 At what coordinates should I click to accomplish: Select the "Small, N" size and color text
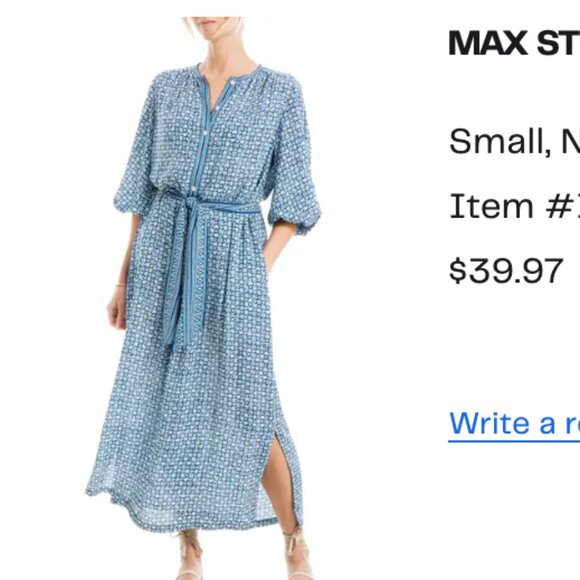[x=514, y=141]
